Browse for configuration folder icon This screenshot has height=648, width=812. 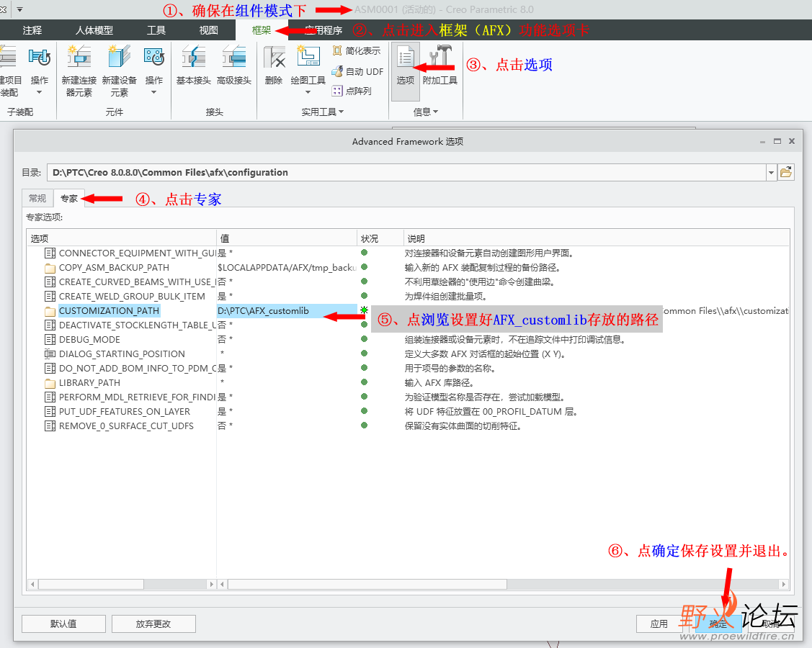point(785,172)
